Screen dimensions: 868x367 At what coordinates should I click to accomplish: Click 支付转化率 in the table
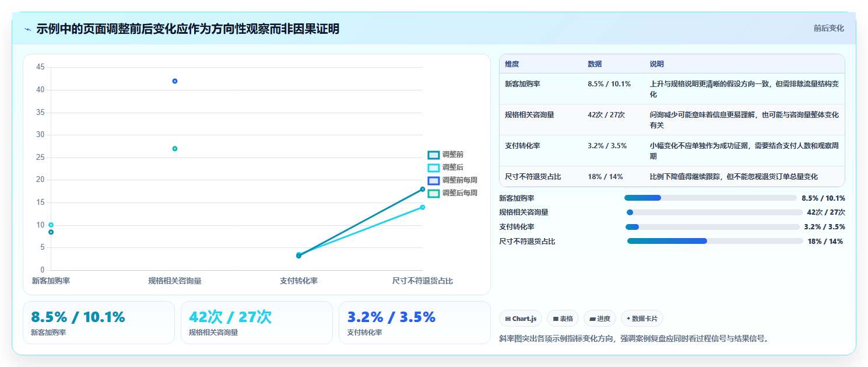tap(522, 146)
